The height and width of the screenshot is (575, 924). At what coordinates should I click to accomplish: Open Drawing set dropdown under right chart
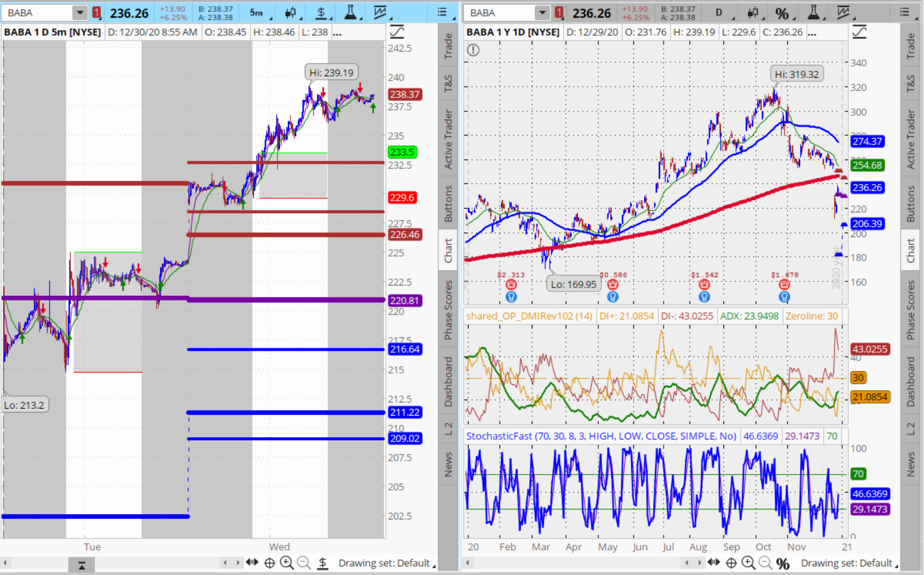[849, 563]
